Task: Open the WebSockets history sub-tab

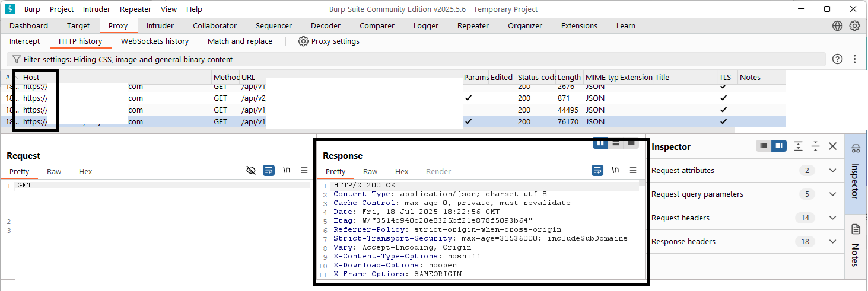Action: 155,41
